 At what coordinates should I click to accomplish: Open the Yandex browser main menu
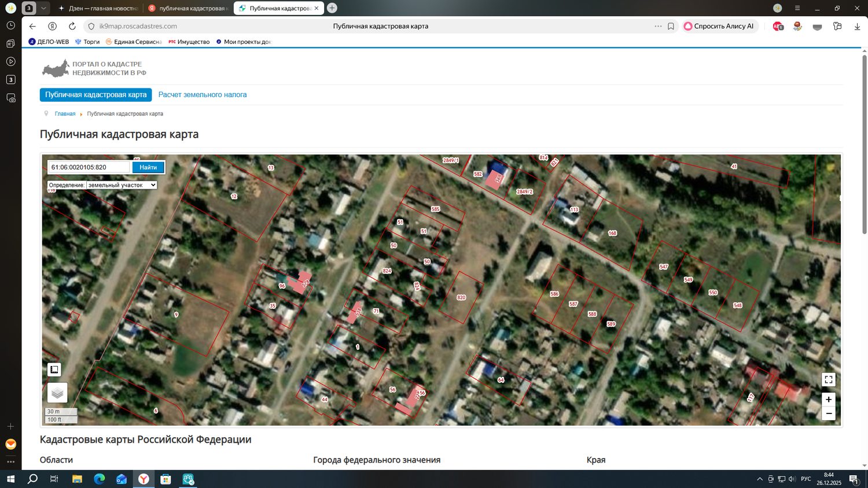[797, 8]
